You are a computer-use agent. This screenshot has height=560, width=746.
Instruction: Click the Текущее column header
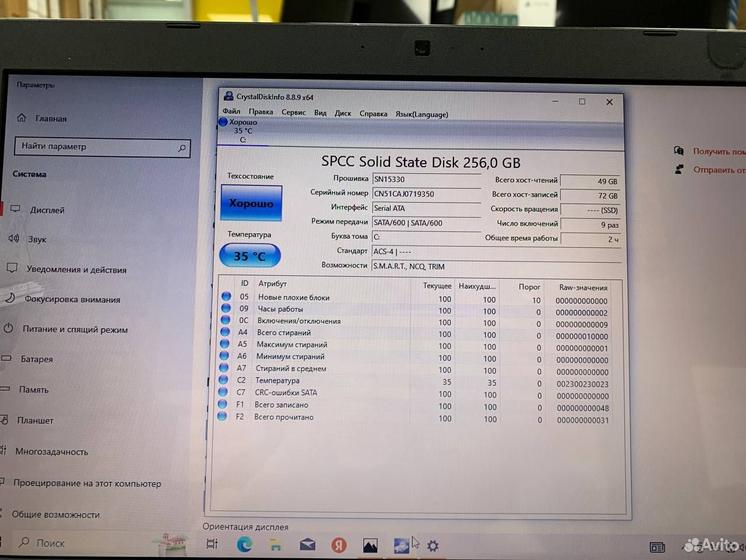point(437,285)
